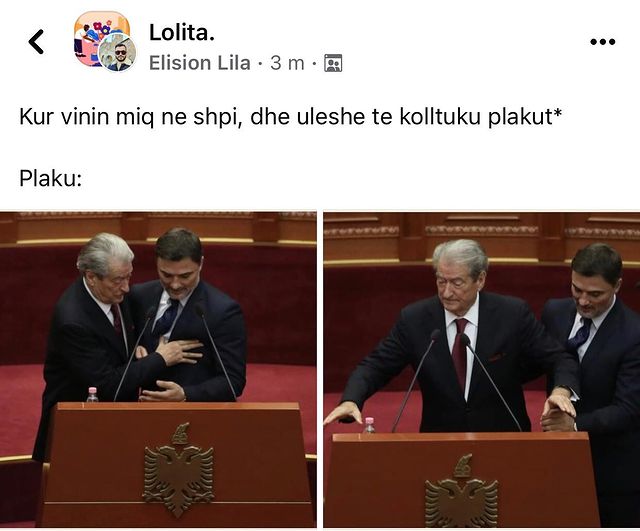640x531 pixels.
Task: Tap Elision Lila's round profile picture
Action: [118, 53]
